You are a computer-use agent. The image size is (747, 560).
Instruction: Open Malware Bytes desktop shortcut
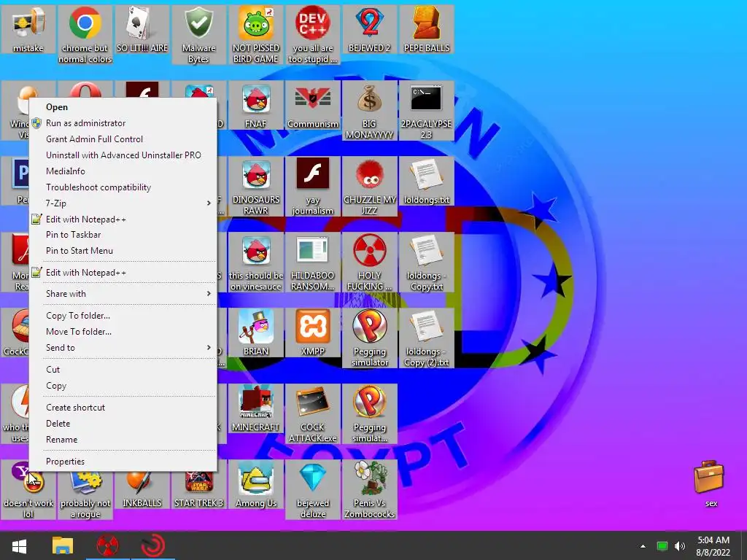(198, 35)
